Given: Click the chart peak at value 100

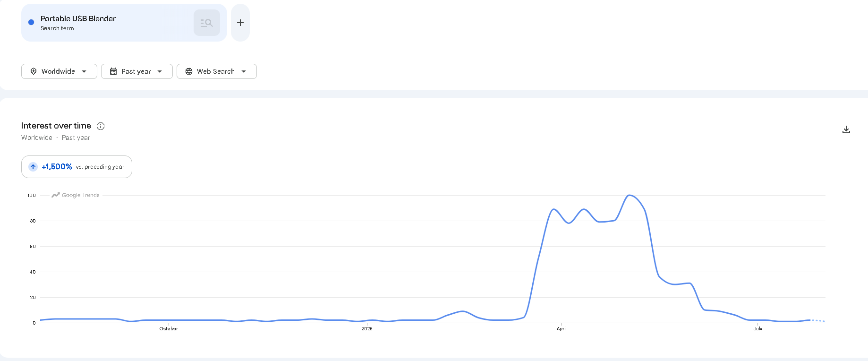Looking at the screenshot, I should [629, 195].
